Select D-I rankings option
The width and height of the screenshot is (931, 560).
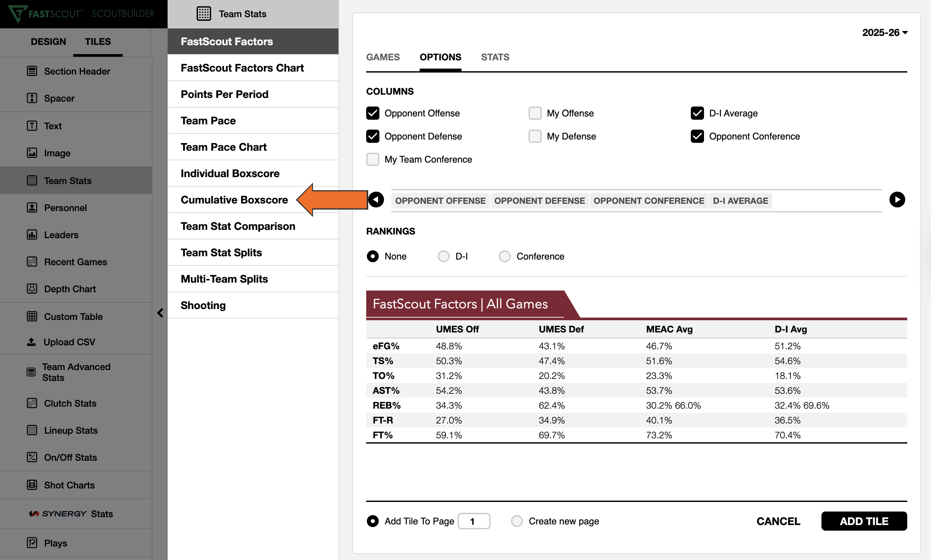coord(443,256)
